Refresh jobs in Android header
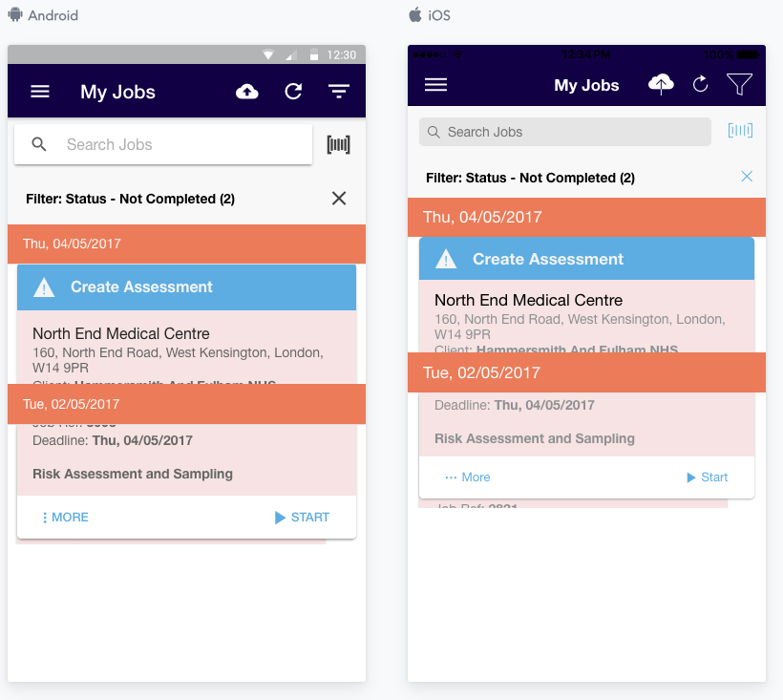 coord(293,92)
